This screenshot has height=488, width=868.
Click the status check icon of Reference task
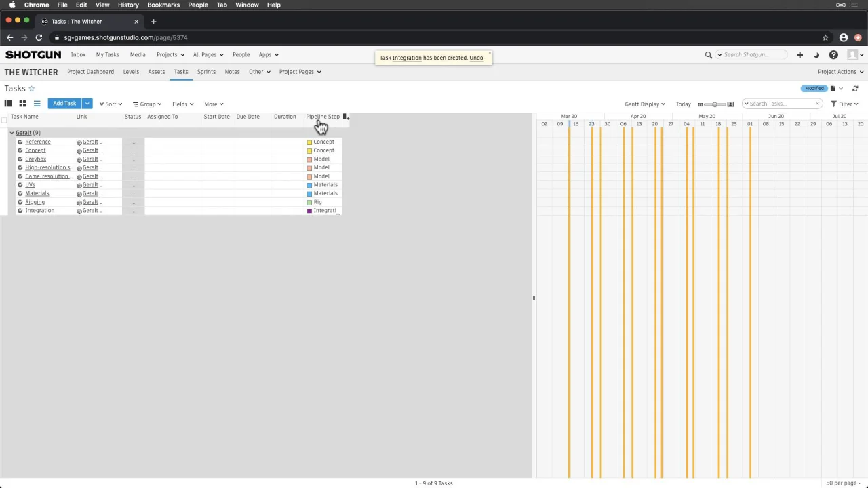[20, 142]
